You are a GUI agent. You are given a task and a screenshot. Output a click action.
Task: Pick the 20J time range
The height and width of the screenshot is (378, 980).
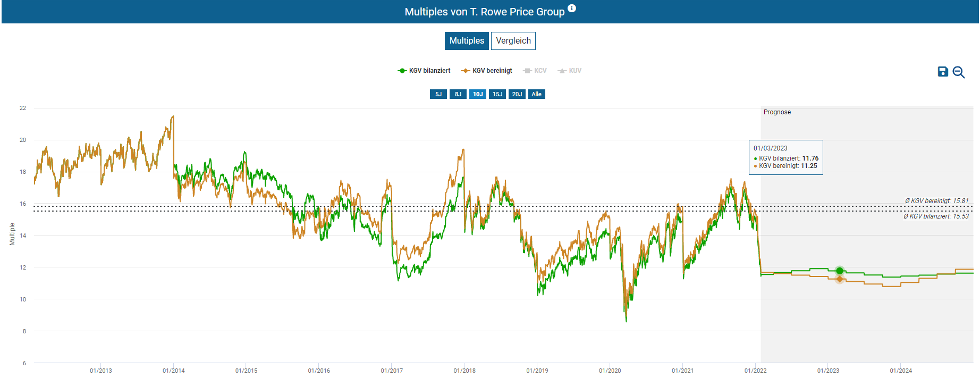point(517,94)
